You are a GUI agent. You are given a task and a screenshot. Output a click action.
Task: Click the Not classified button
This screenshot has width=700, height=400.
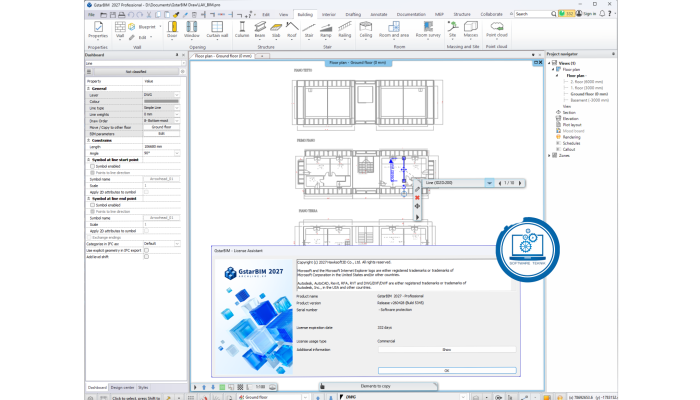pyautogui.click(x=136, y=71)
